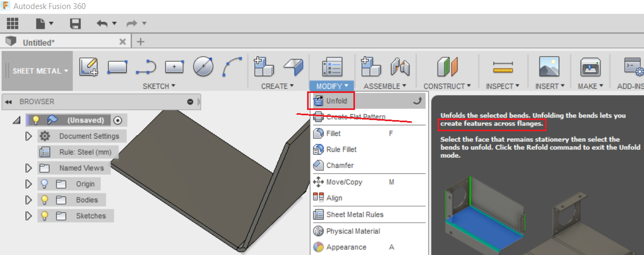Choose Move/Copy menu entry
Image resolution: width=644 pixels, height=255 pixels.
[368, 182]
